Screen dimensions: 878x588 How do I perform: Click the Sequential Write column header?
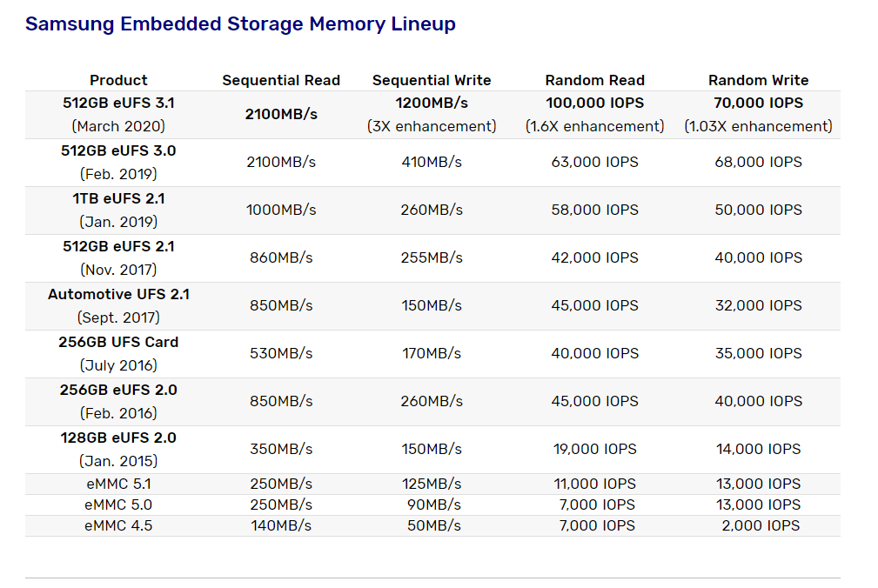tap(432, 80)
